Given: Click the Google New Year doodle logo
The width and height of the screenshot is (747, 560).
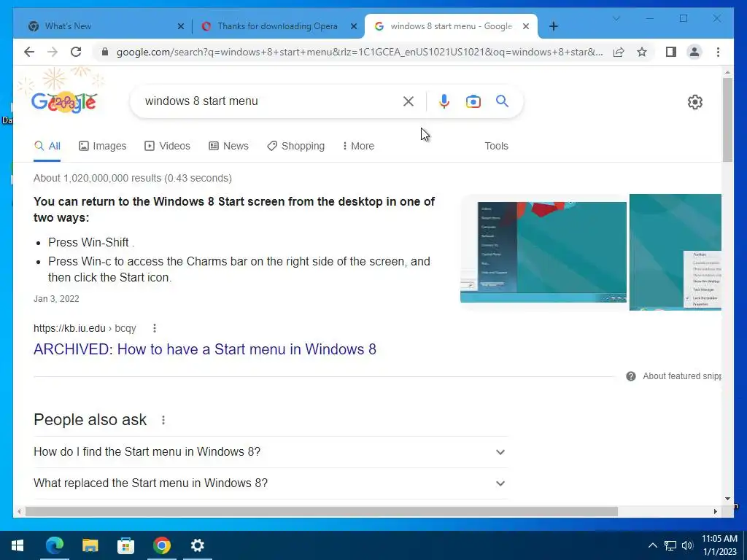Looking at the screenshot, I should coord(64,101).
